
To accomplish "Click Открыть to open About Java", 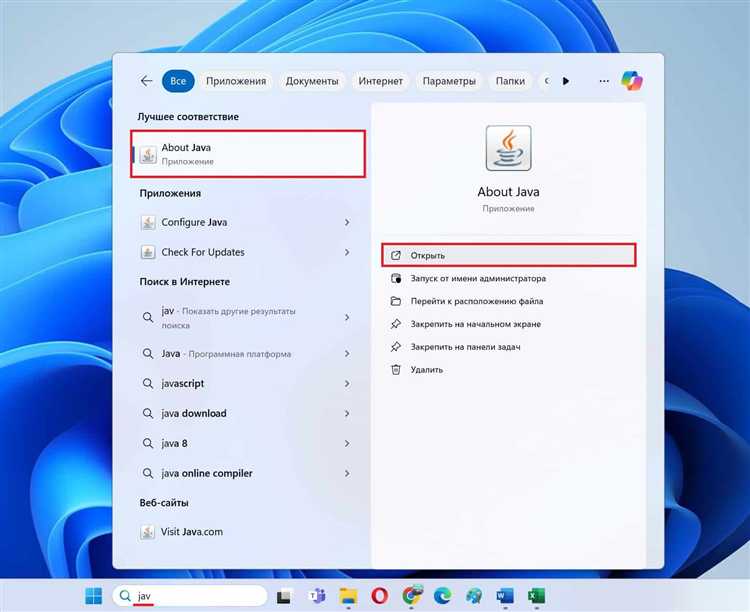I will coord(509,255).
